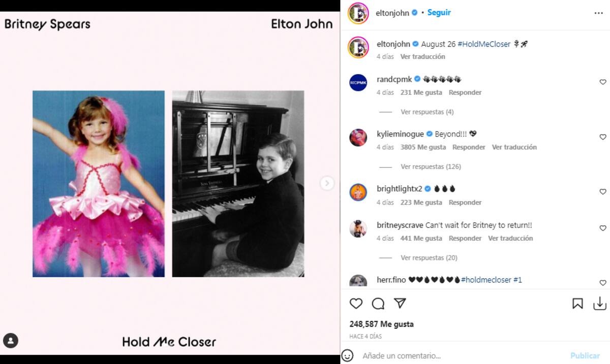Show tagged people icon on the photo

[11, 341]
